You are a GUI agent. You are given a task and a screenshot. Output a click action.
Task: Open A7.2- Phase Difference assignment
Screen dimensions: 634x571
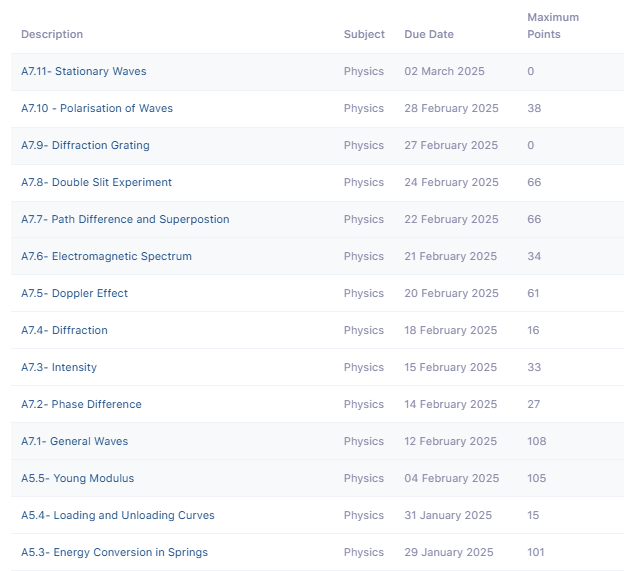(81, 404)
